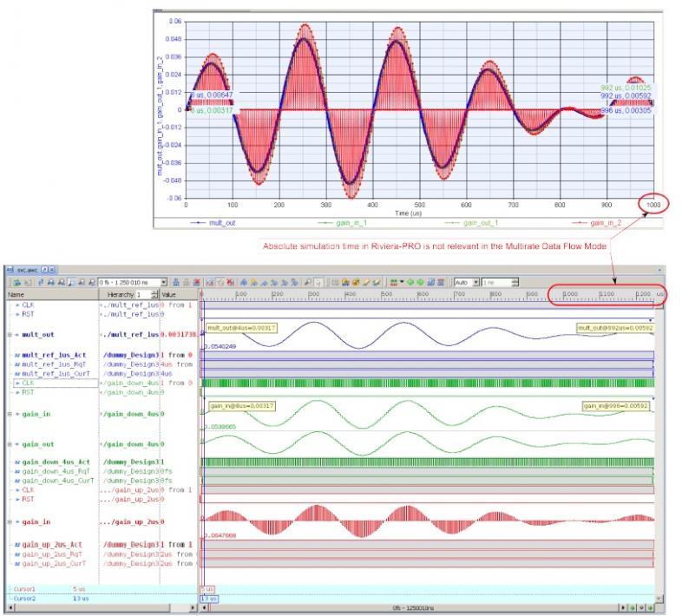Screen dimensions: 682x616
Task: Click the highlighted zoom icon before time range box
Action: (x=72, y=282)
